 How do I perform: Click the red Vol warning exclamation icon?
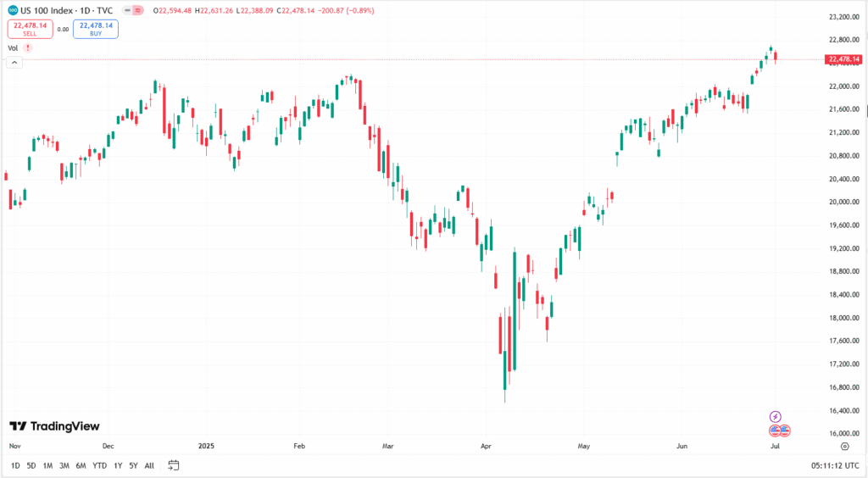click(28, 48)
